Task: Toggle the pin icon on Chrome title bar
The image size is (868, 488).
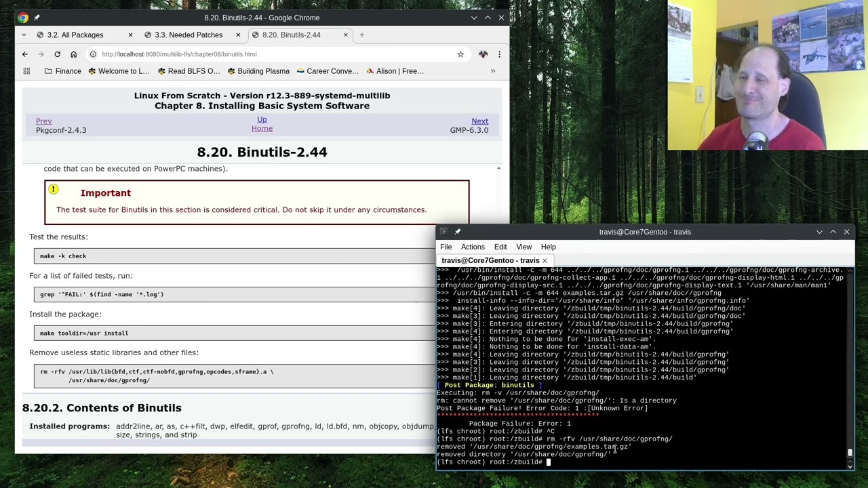Action: click(x=37, y=18)
